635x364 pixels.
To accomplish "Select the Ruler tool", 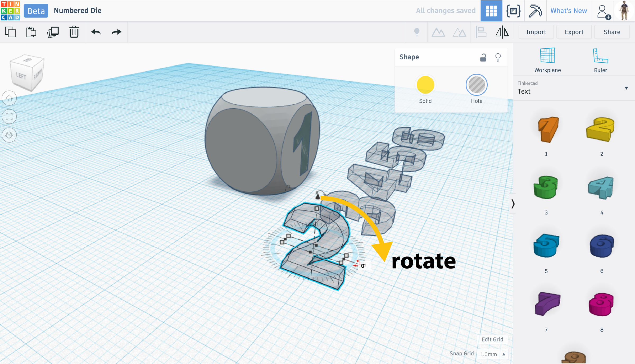I will click(x=600, y=60).
